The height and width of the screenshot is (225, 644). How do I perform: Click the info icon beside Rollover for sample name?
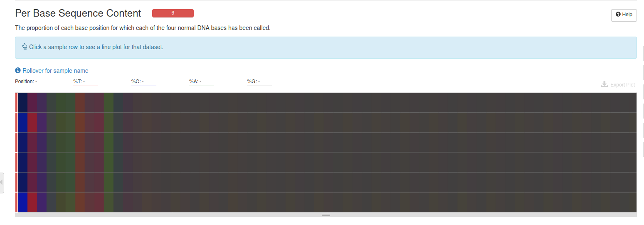point(18,71)
